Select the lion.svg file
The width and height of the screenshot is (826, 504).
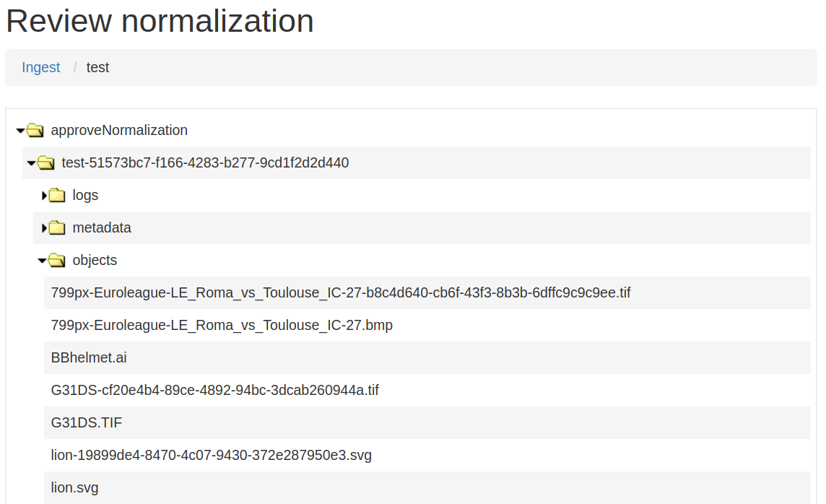tap(74, 487)
